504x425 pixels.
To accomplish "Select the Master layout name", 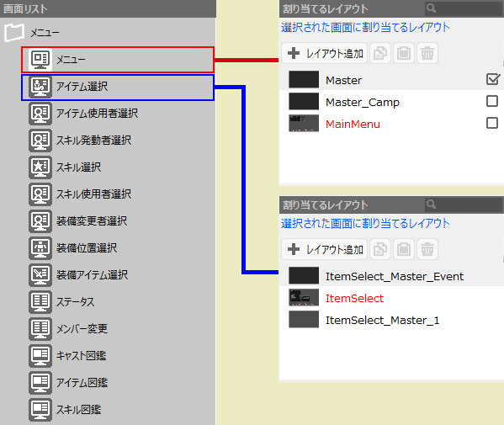I will (x=343, y=80).
